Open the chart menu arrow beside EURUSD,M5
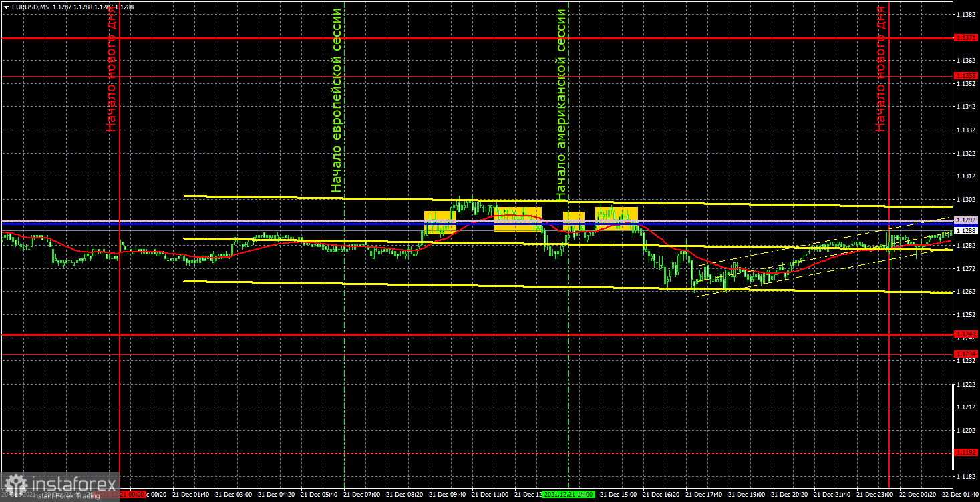980x502 pixels. tap(7, 7)
